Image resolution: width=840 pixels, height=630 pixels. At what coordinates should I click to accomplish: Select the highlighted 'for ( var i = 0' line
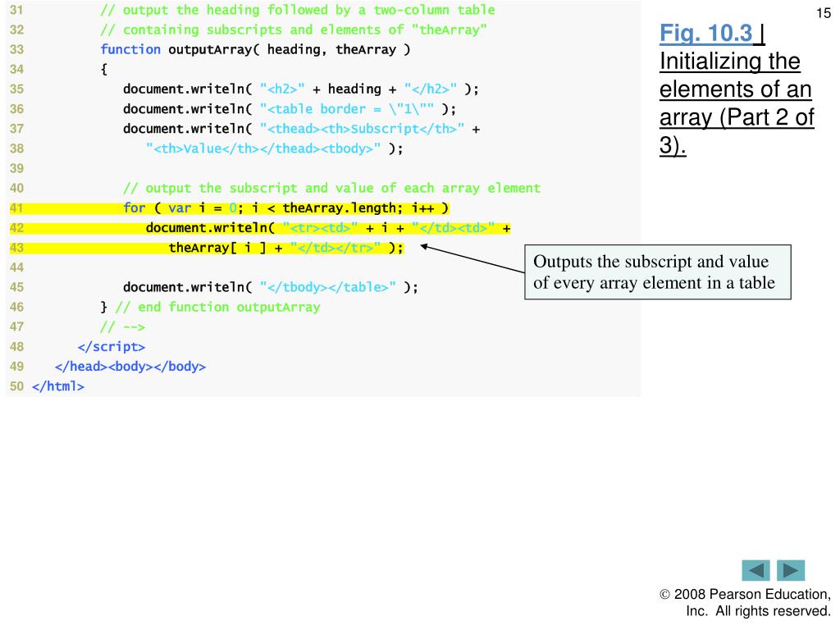(x=285, y=208)
